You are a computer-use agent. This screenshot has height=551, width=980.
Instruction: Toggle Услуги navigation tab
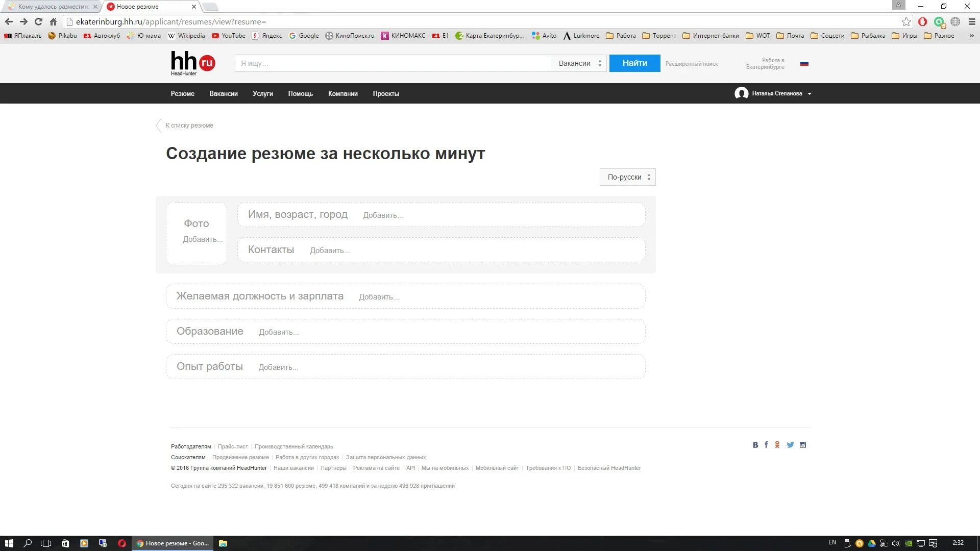(x=262, y=93)
